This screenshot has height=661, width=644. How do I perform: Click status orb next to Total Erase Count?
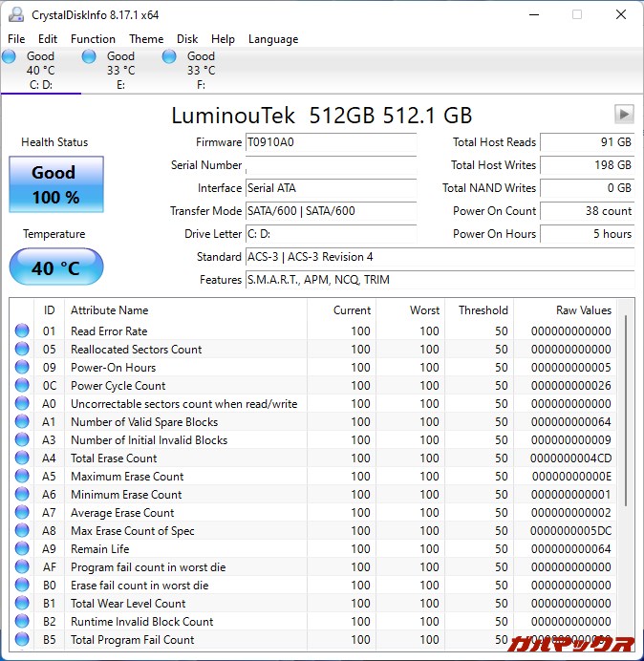22,458
